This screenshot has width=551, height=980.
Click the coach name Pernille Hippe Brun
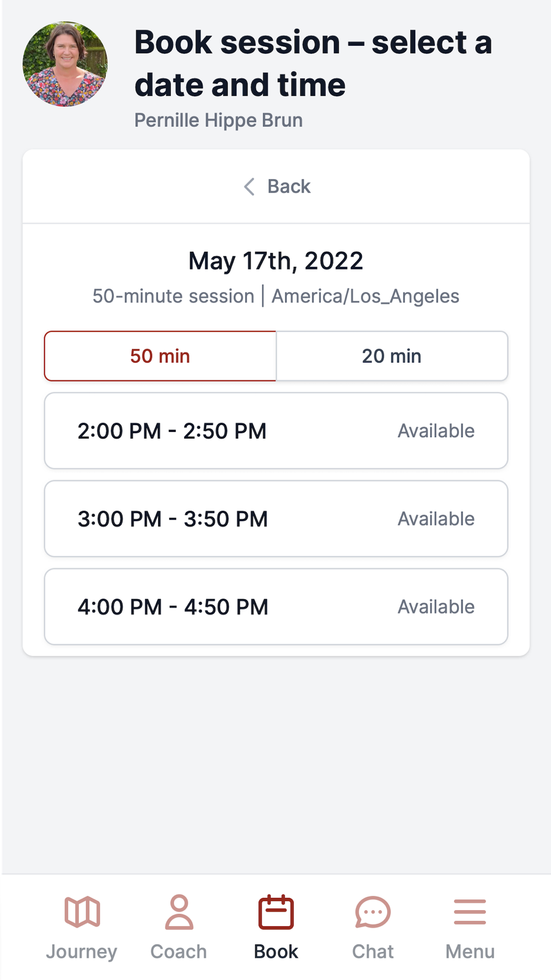click(219, 120)
